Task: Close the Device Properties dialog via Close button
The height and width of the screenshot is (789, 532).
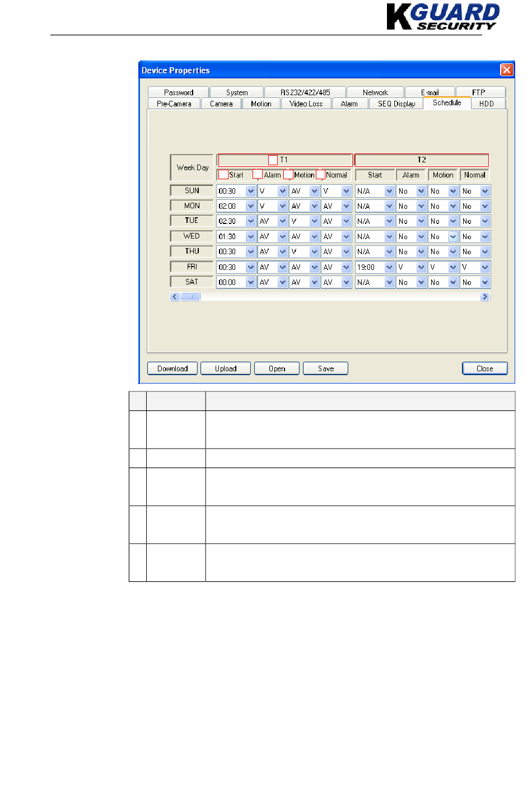Action: (485, 368)
